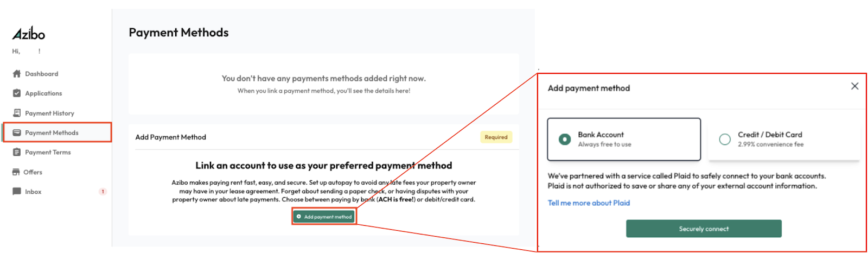Go to Payment History in sidebar

(49, 113)
